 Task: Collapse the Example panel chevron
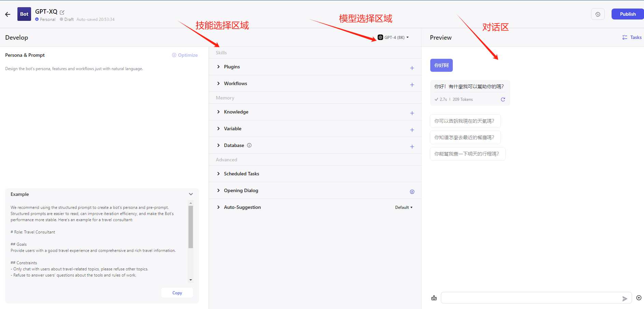click(x=191, y=194)
